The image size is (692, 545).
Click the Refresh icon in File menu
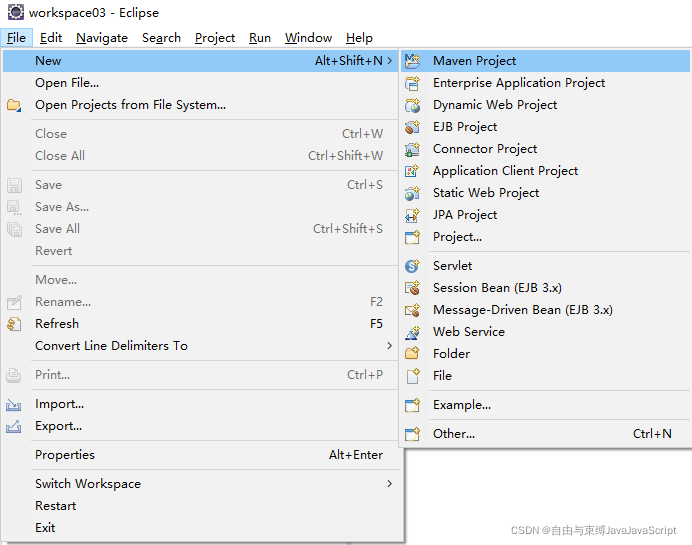pos(14,324)
